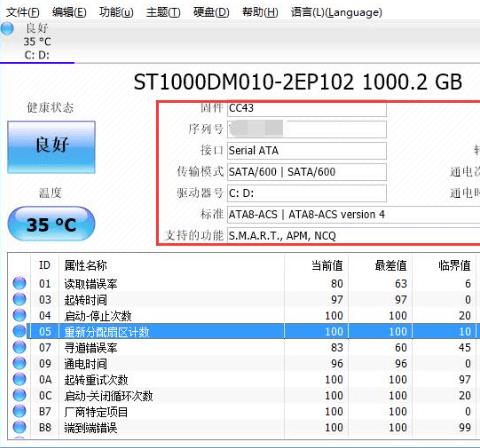Screen dimensions: 480x448
Task: Click status orb icon of row 03
Action: [x=19, y=299]
